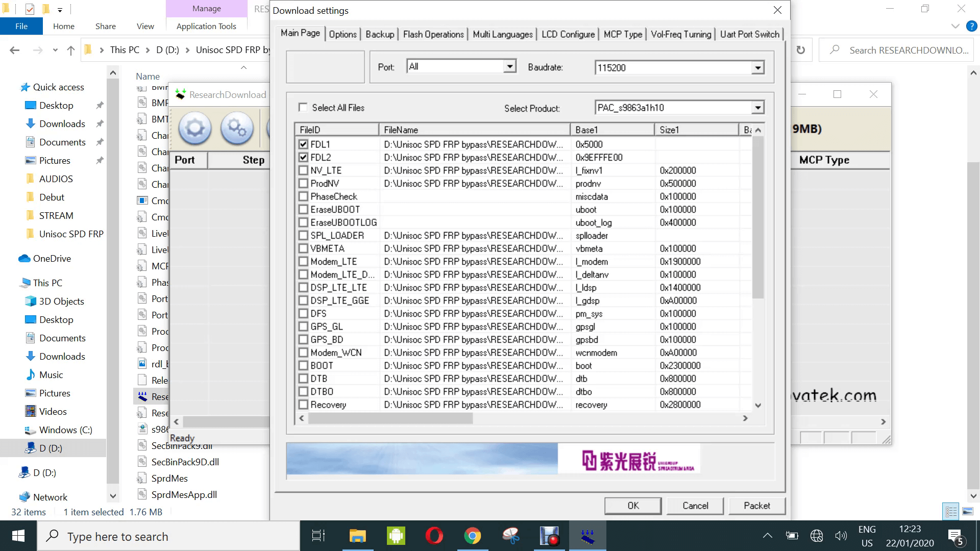The width and height of the screenshot is (980, 551).
Task: Select the ENG language indicator in the tray
Action: [x=867, y=536]
